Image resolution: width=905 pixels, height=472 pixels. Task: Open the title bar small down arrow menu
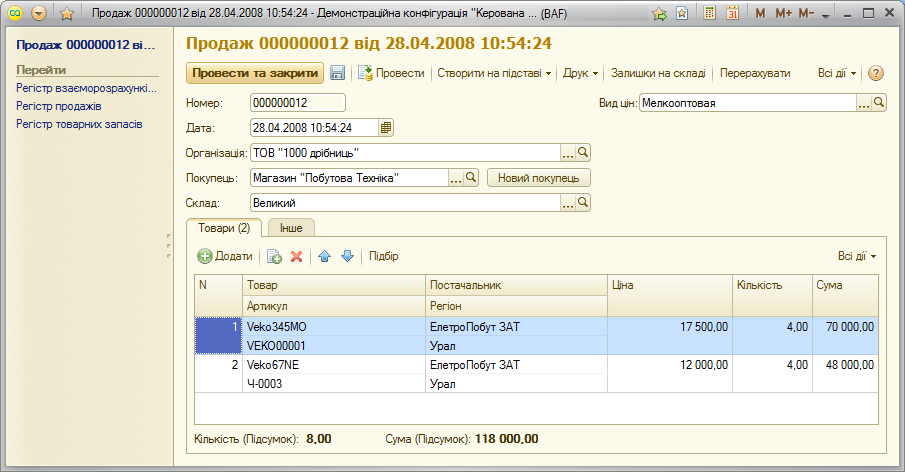[x=826, y=15]
